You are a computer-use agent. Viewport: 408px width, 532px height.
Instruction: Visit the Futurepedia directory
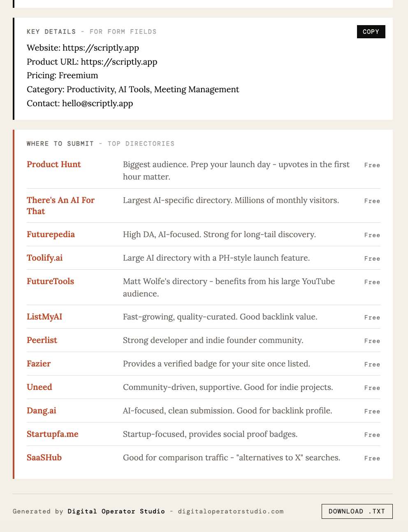click(x=51, y=234)
